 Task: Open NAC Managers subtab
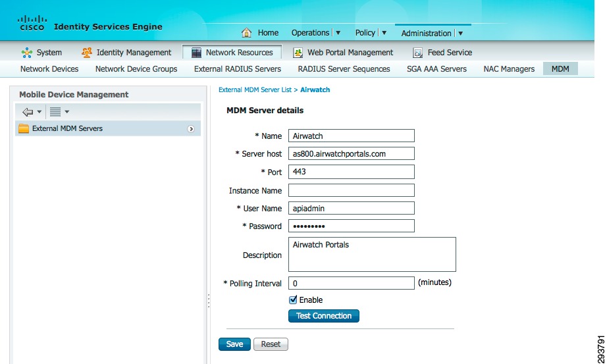pyautogui.click(x=509, y=69)
